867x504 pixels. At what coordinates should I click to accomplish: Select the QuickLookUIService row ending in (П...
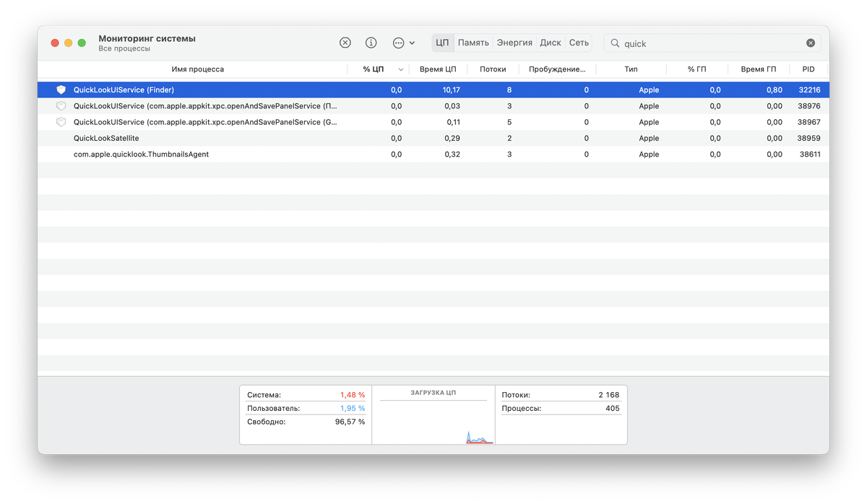tap(433, 106)
